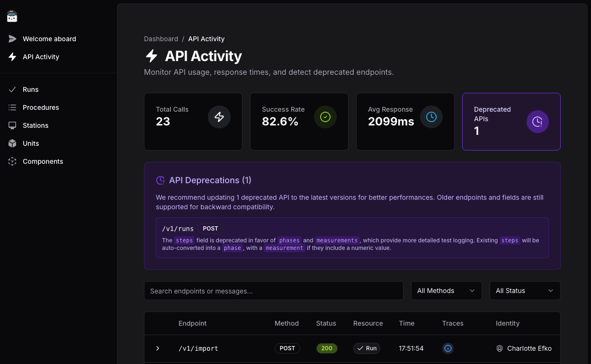Click the Stations monitor icon
This screenshot has width=591, height=364.
pos(12,125)
